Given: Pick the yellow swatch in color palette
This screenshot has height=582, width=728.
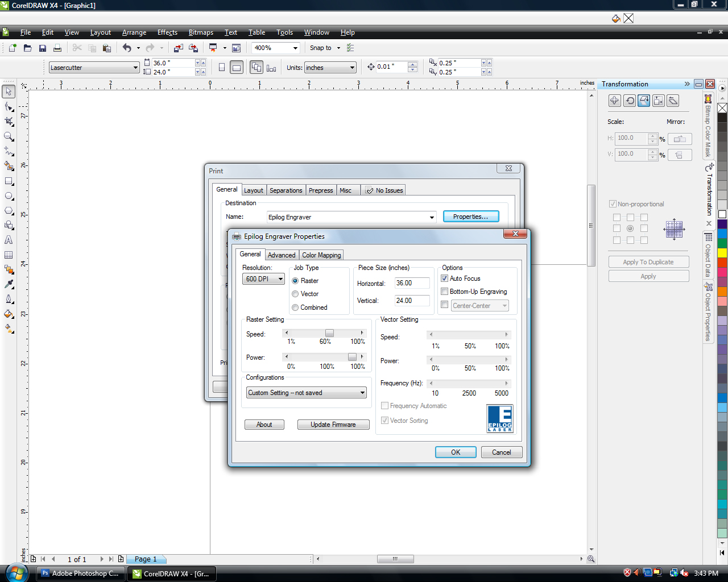Looking at the screenshot, I should click(x=722, y=253).
